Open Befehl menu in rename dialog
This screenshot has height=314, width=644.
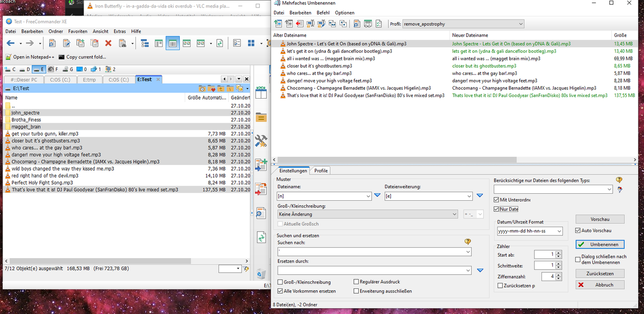click(323, 13)
